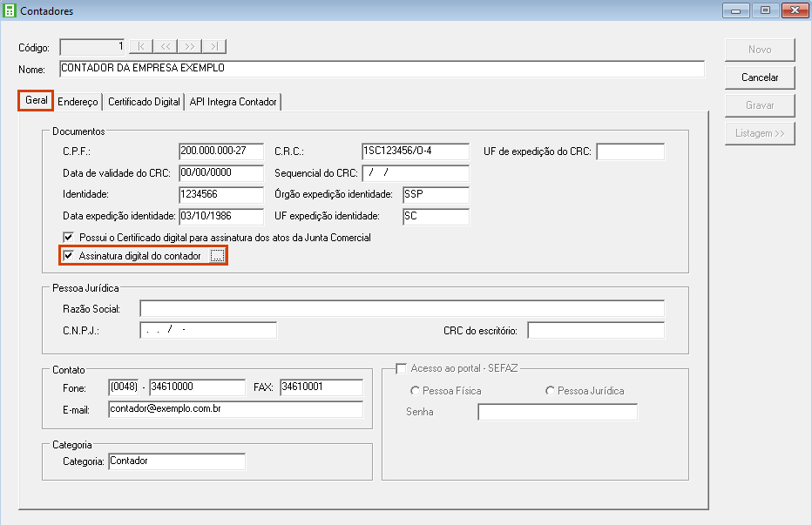Image resolution: width=812 pixels, height=525 pixels.
Task: Click the Contadores window app icon
Action: point(10,10)
